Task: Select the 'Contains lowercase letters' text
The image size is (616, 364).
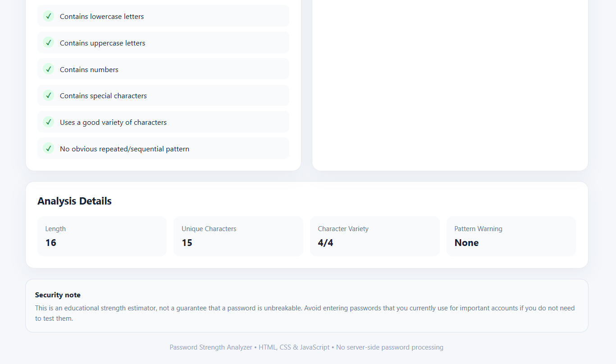Action: [x=102, y=17]
